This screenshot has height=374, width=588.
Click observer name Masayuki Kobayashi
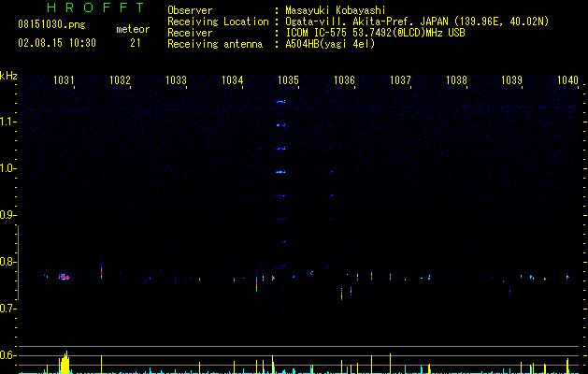point(336,10)
